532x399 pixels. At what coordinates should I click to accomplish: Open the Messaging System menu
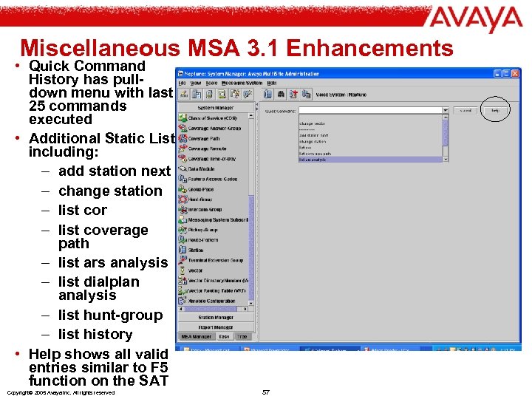coord(242,83)
